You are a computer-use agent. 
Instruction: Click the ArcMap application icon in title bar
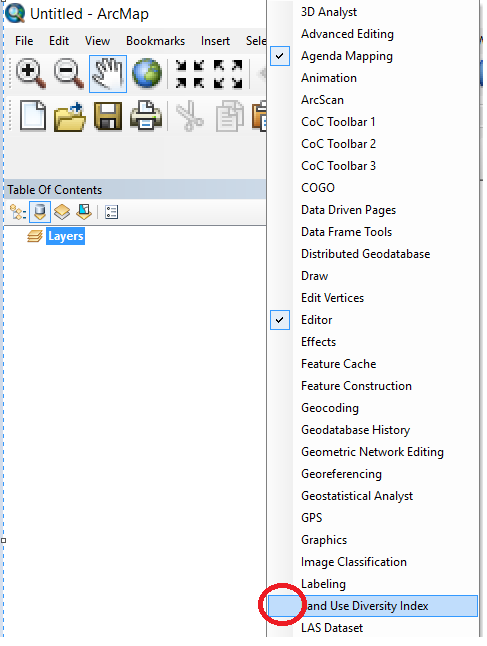point(15,13)
